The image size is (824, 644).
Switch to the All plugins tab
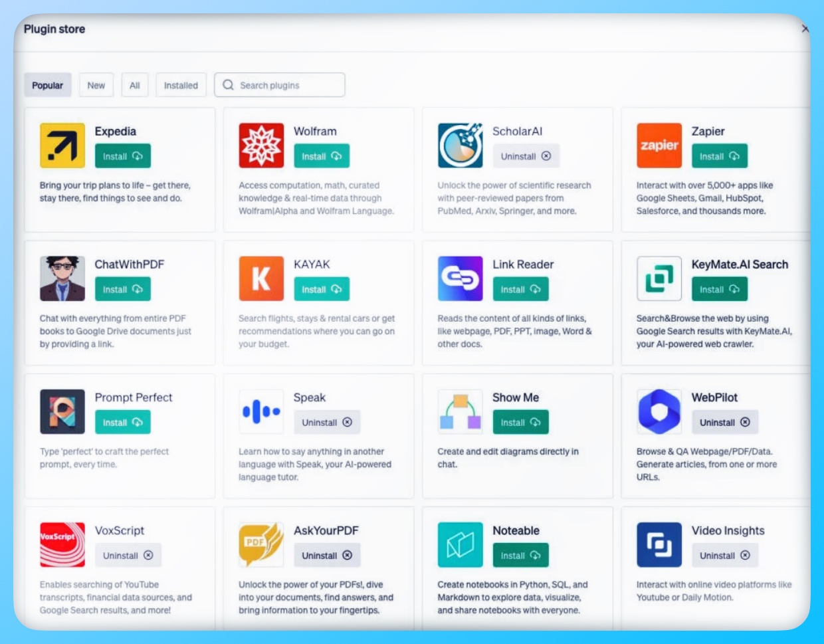pos(135,85)
